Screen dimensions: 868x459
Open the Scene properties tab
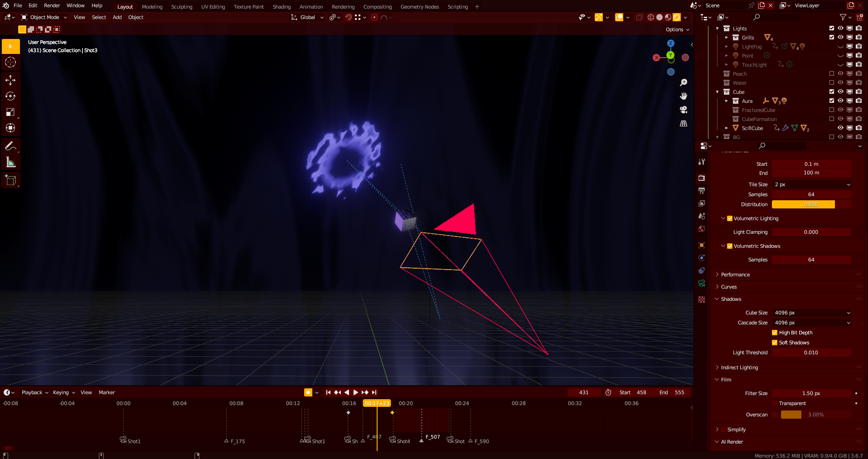click(x=702, y=216)
